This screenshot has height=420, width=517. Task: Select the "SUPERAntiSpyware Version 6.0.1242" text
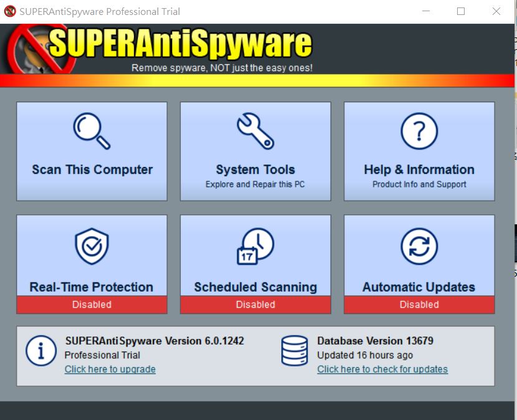[x=155, y=341]
